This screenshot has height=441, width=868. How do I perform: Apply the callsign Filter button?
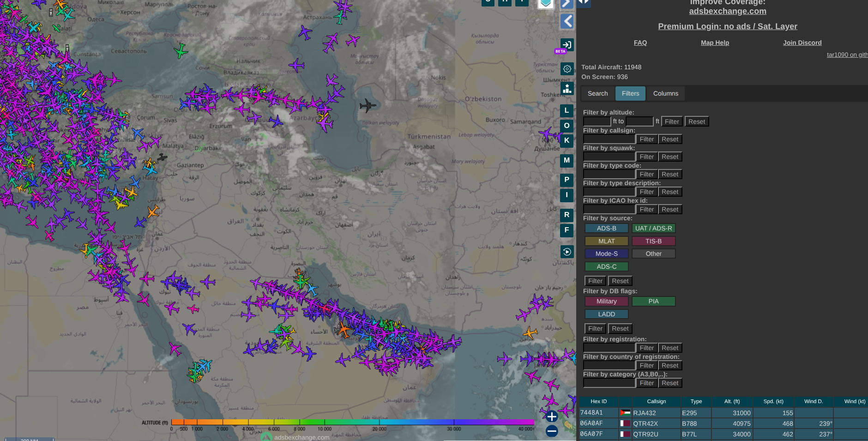[x=646, y=139]
